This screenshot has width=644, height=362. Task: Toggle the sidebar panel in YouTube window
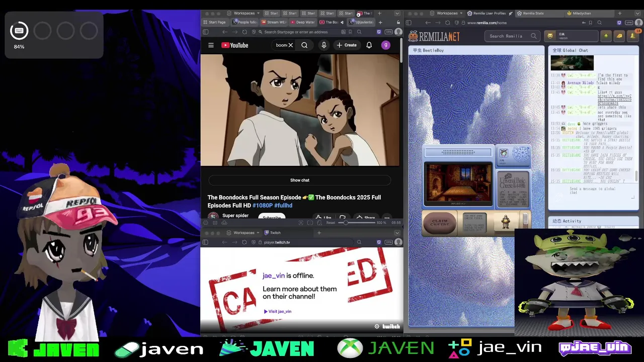coord(206,32)
